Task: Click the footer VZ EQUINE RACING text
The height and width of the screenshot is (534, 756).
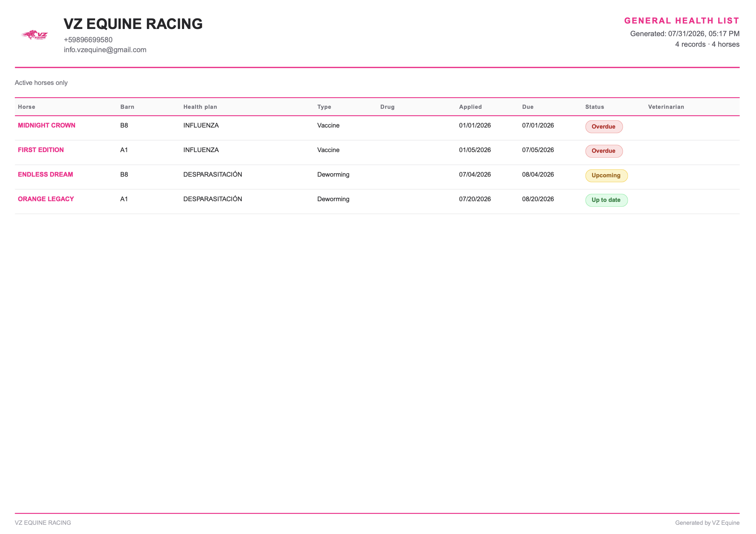Action: (x=43, y=523)
